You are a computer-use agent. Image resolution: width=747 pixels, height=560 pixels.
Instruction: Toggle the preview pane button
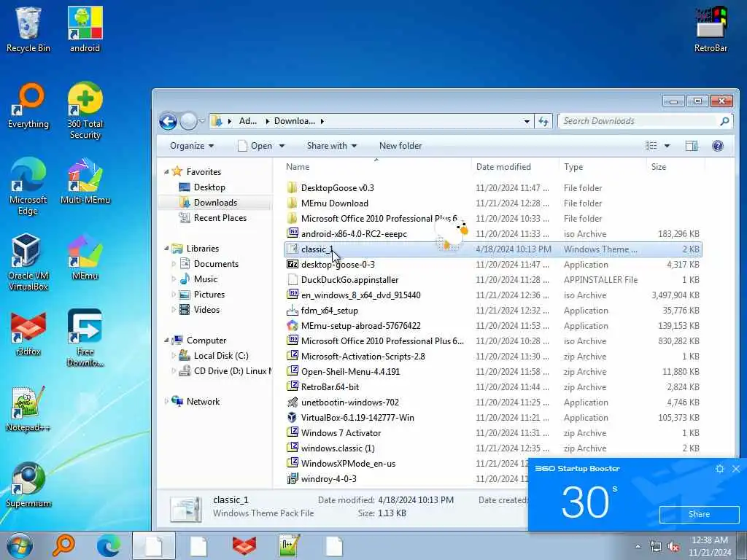692,146
